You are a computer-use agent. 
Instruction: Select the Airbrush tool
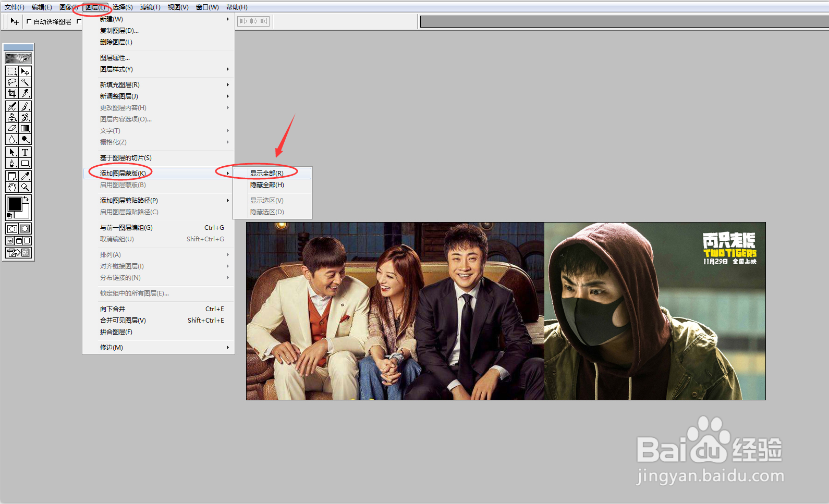point(12,106)
